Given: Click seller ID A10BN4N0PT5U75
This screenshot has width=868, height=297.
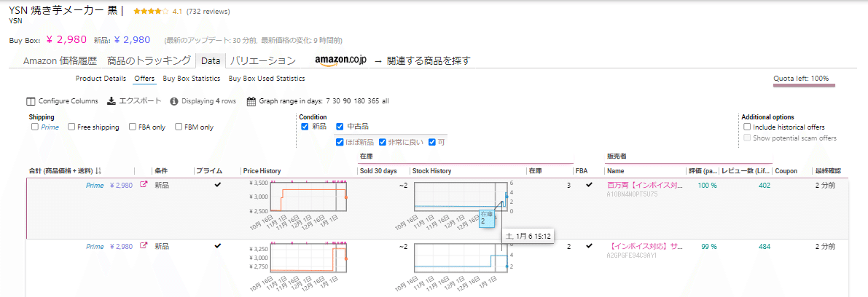Looking at the screenshot, I should [x=632, y=194].
